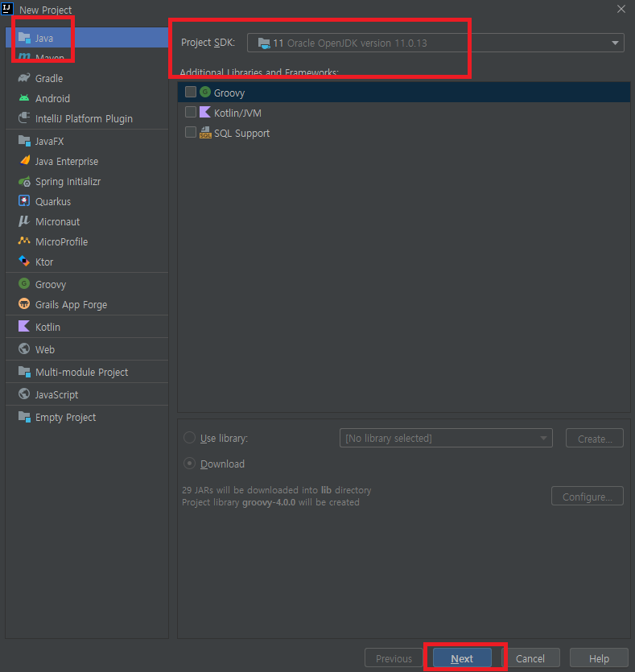Pick the Spring Initializr icon
The height and width of the screenshot is (672, 635).
tap(24, 181)
